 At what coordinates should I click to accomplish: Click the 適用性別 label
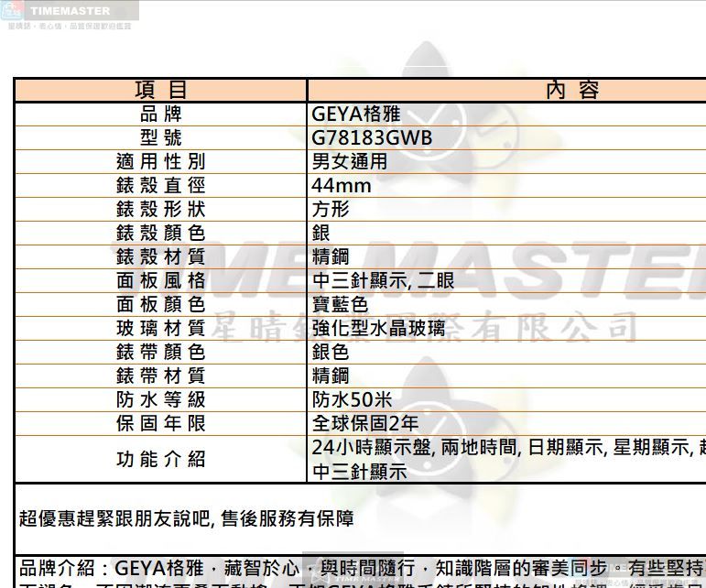point(161,161)
